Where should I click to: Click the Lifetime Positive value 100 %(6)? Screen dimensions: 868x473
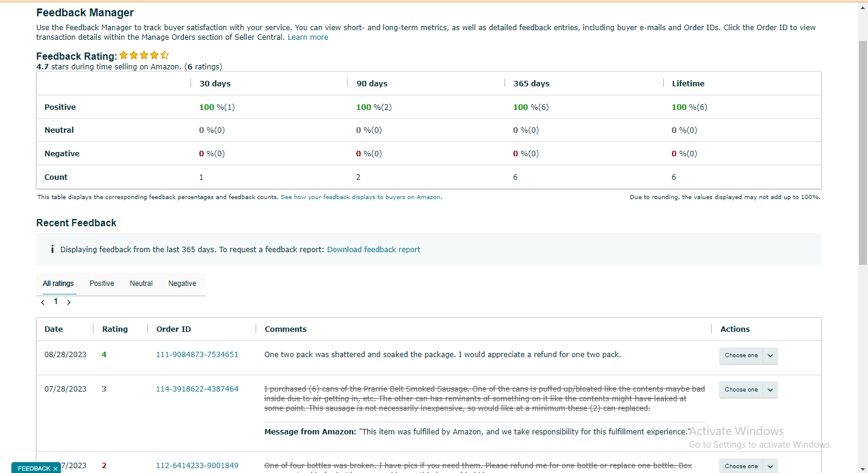pyautogui.click(x=690, y=107)
